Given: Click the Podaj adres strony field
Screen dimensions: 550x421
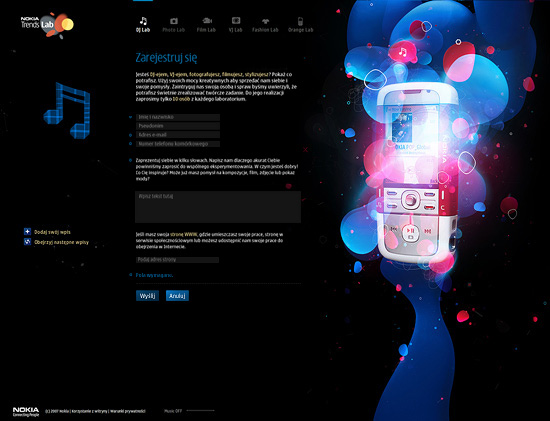Looking at the screenshot, I should point(177,260).
